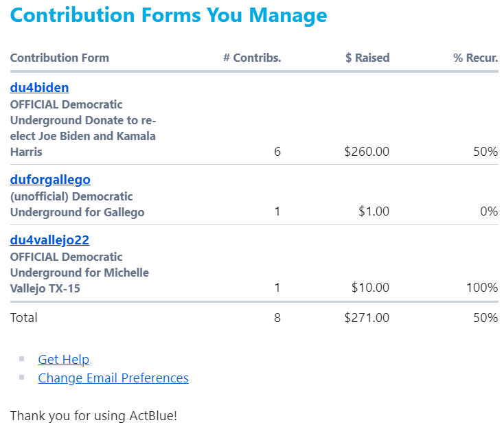Open the duforgallego contribution form link
This screenshot has height=427, width=504.
pos(50,180)
